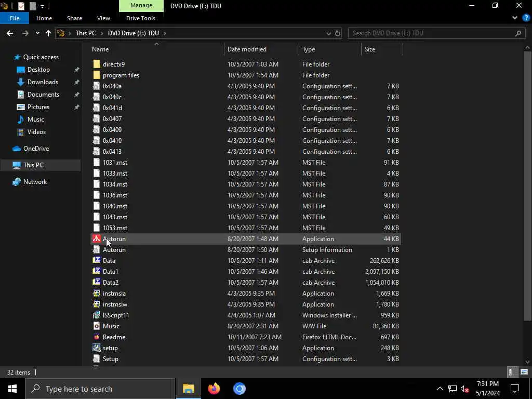Viewport: 532px width, 399px height.
Task: Select the program files folder icon
Action: pos(97,75)
